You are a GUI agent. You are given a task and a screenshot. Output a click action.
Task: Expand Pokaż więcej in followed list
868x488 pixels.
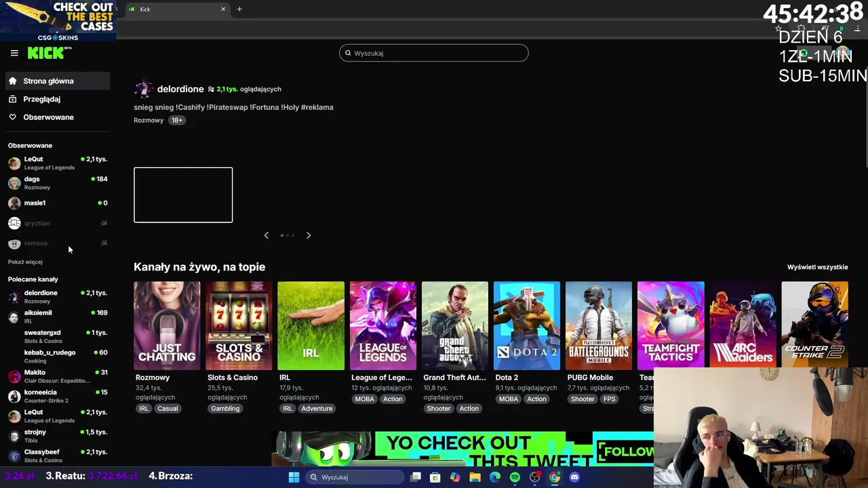(x=25, y=262)
